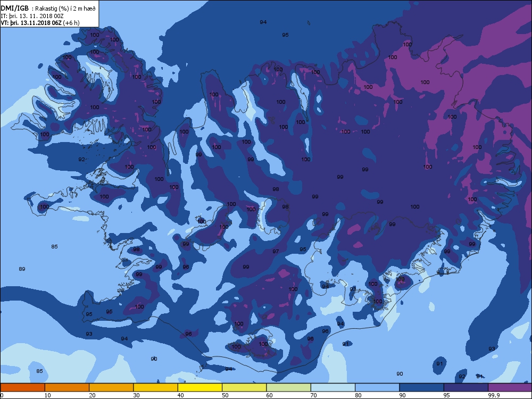The width and height of the screenshot is (532, 399).
Task: Click the title "Rakastig (%) í 2 m hæð"
Action: [x=65, y=9]
